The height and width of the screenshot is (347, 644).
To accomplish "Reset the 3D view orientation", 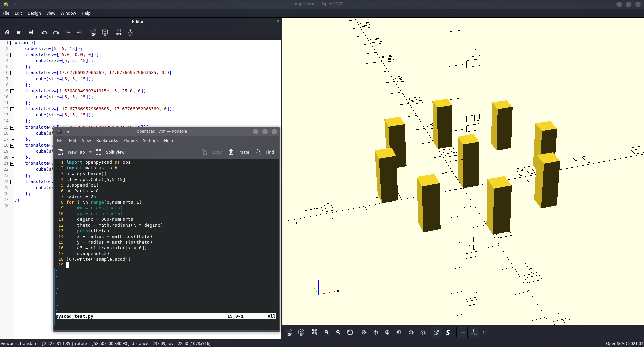I will pyautogui.click(x=350, y=332).
